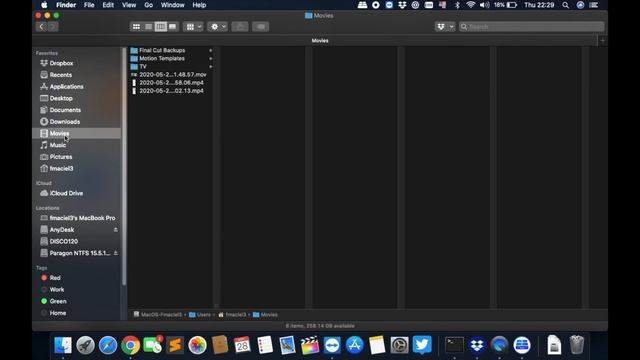Click the Finder search field
Viewport: 640px width, 360px height.
531,27
